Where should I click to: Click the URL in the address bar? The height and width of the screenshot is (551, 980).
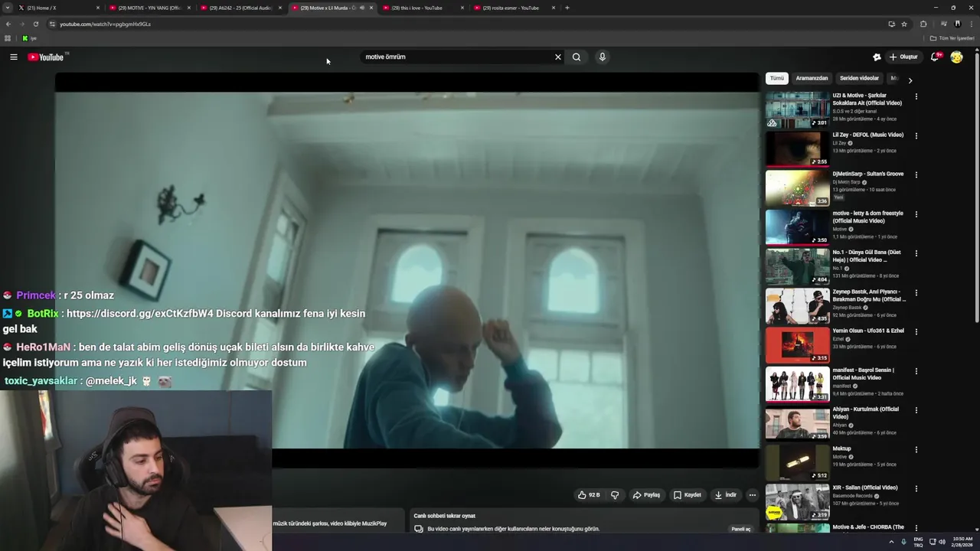105,24
